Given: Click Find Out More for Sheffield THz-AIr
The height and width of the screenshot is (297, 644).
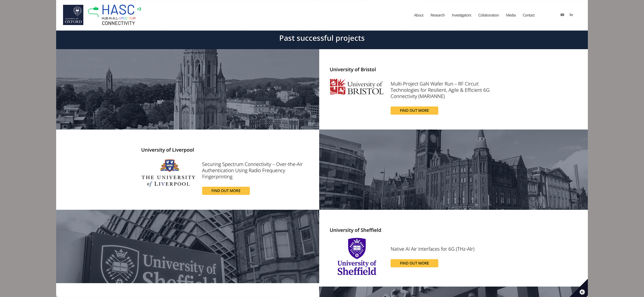Looking at the screenshot, I should pos(414,263).
